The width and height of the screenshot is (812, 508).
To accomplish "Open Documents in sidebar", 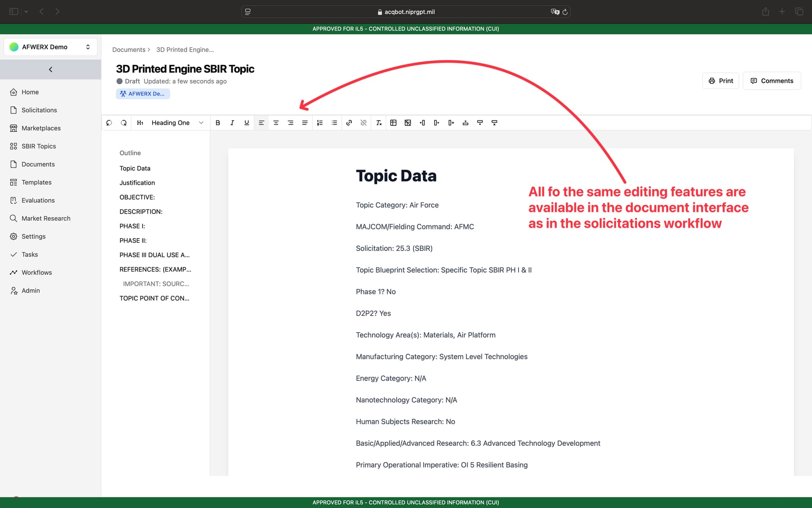I will tap(38, 164).
